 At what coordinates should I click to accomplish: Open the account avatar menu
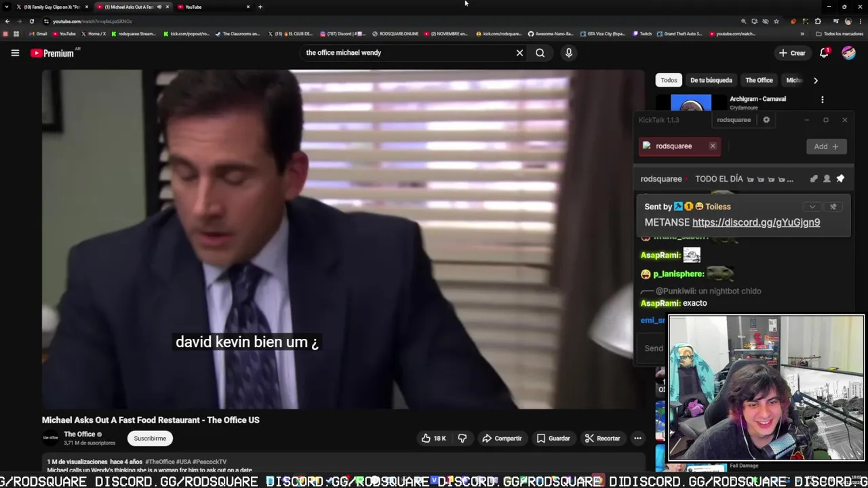pyautogui.click(x=848, y=53)
